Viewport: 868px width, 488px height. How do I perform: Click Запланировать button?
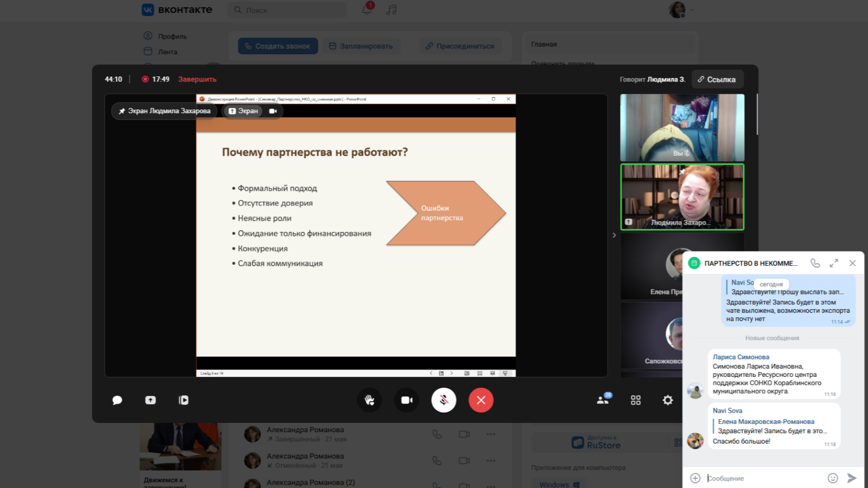(x=361, y=46)
